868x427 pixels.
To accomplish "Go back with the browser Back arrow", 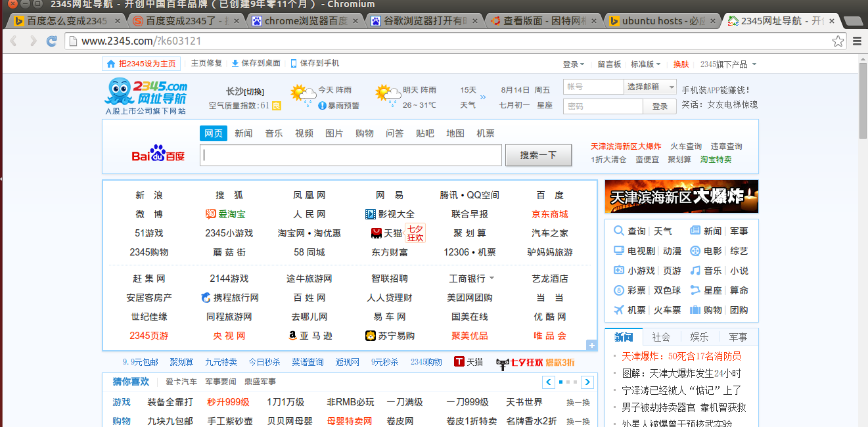I will point(13,41).
